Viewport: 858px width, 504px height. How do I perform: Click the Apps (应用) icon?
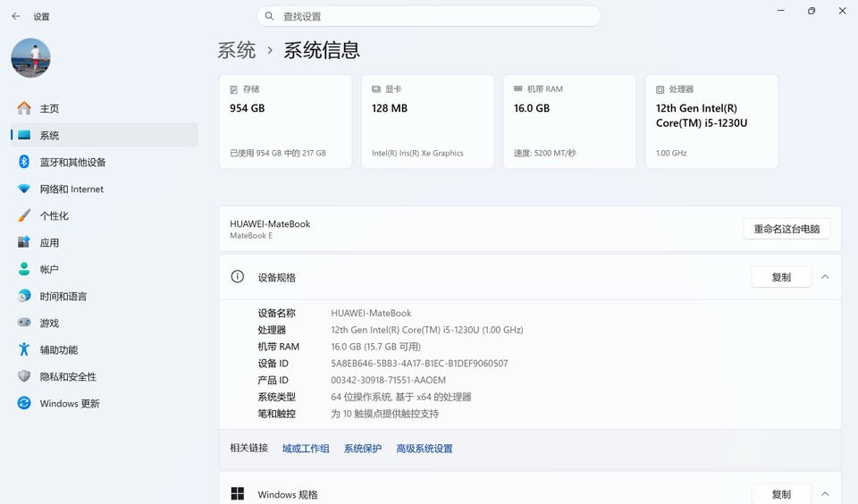pyautogui.click(x=24, y=242)
